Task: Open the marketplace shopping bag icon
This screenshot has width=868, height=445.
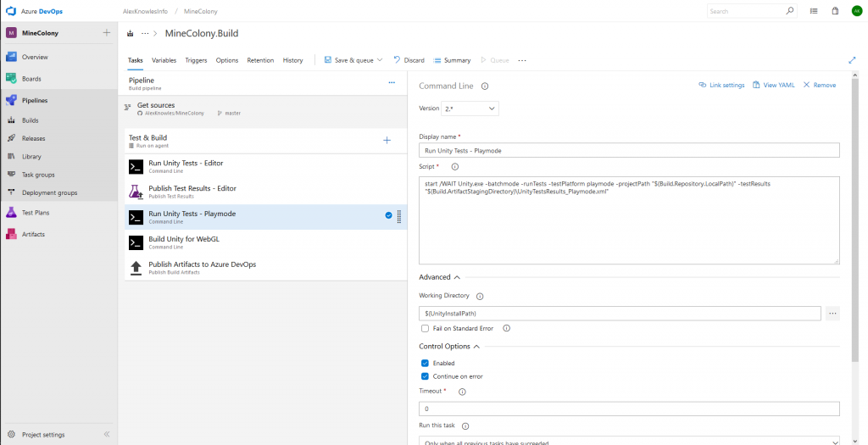Action: point(835,11)
